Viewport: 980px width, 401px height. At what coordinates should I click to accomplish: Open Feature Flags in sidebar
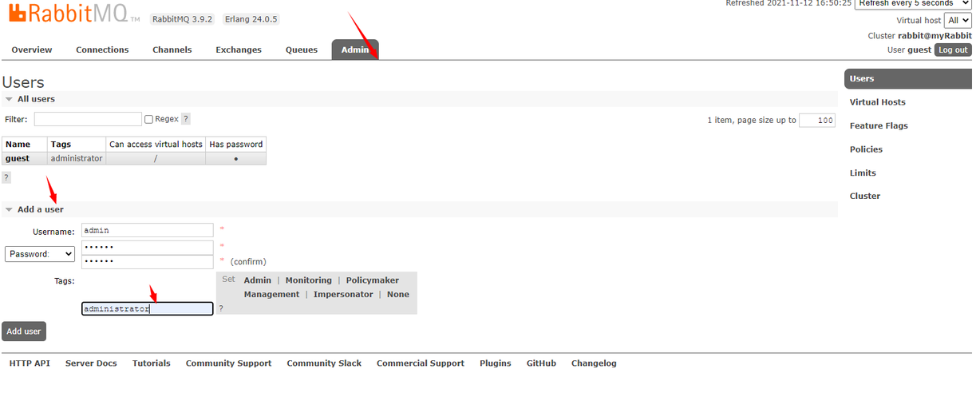(879, 126)
